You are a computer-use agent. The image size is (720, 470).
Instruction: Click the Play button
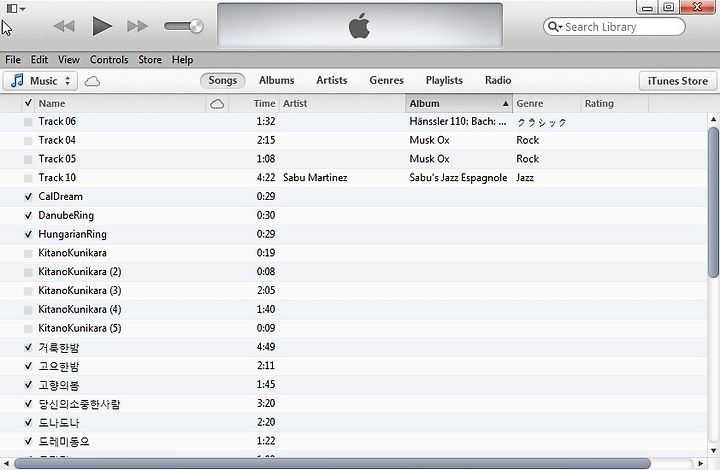[x=102, y=26]
